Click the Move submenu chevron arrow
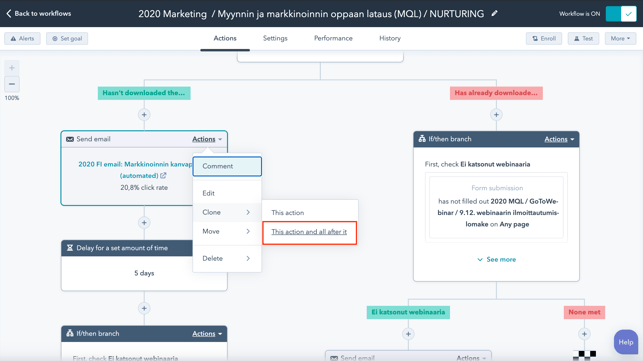This screenshot has width=643, height=361. pos(248,231)
